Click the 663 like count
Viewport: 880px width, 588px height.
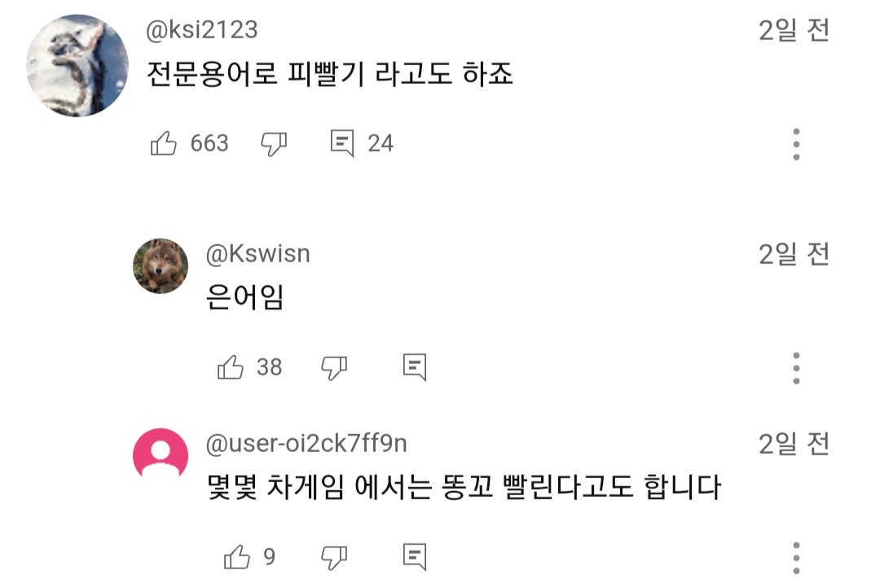209,144
